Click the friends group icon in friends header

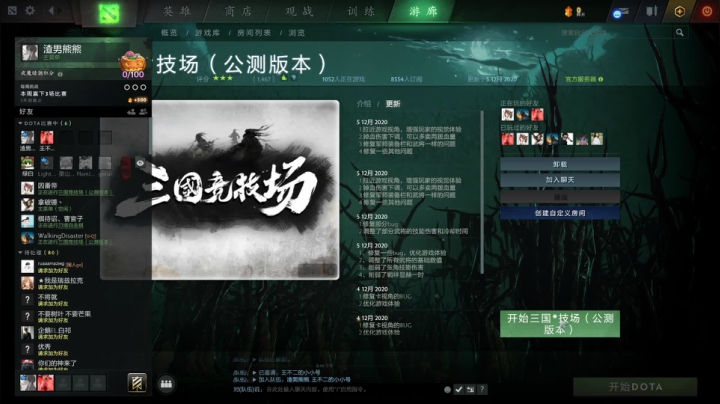[143, 112]
